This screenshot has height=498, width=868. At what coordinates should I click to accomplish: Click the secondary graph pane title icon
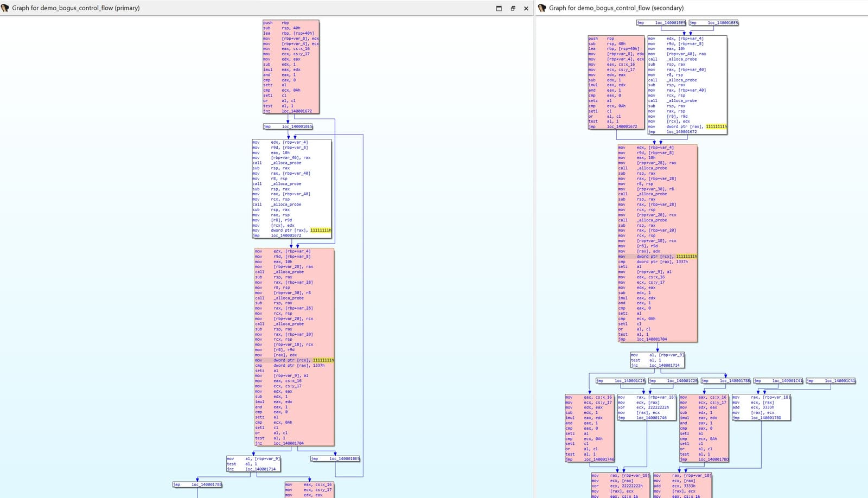(541, 8)
